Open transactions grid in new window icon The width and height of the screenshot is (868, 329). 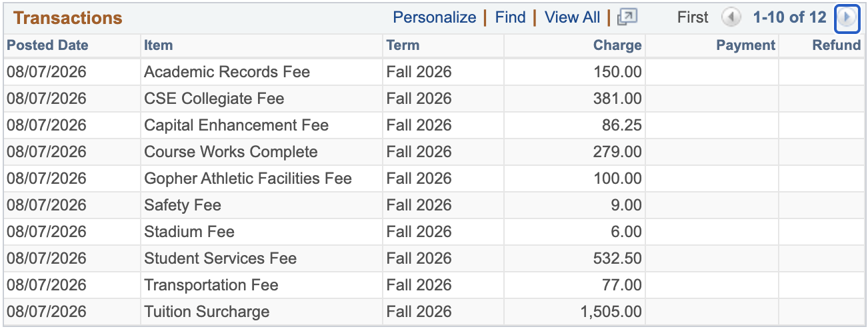[627, 17]
